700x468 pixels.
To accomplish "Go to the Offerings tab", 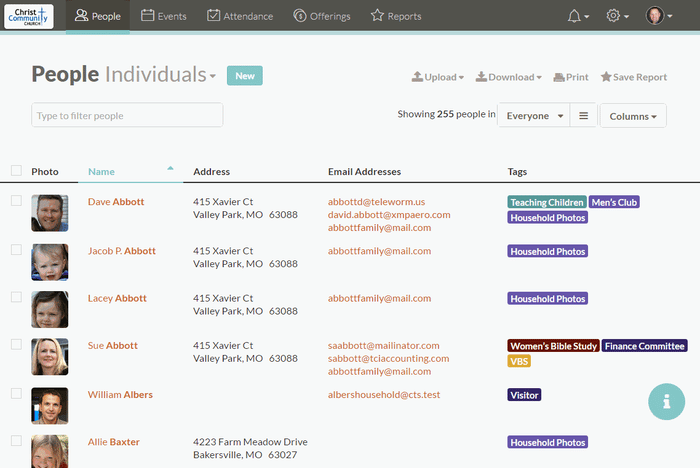I will tap(322, 16).
